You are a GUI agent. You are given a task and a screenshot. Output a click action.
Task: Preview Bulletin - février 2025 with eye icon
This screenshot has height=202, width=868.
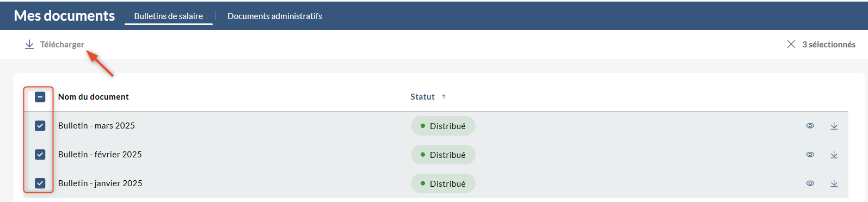810,155
